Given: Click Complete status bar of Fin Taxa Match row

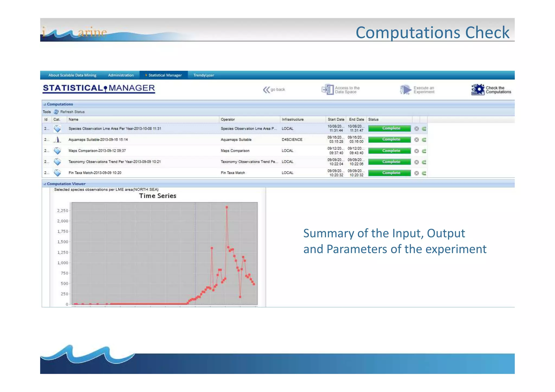Looking at the screenshot, I should (389, 173).
